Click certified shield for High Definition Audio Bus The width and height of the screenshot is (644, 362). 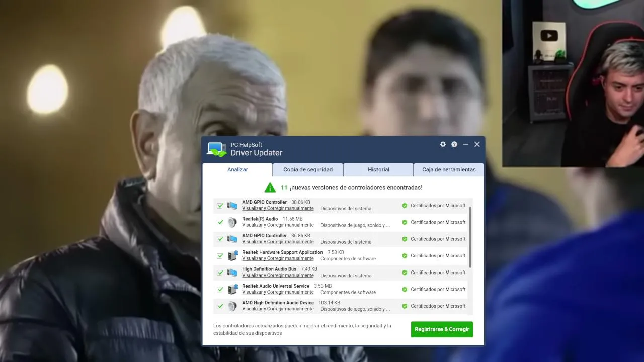point(405,273)
